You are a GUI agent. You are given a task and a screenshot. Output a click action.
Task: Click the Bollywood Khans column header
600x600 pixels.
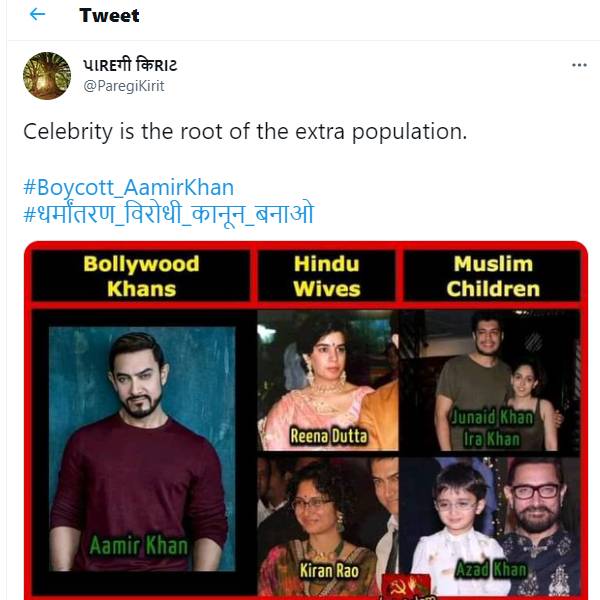(141, 276)
